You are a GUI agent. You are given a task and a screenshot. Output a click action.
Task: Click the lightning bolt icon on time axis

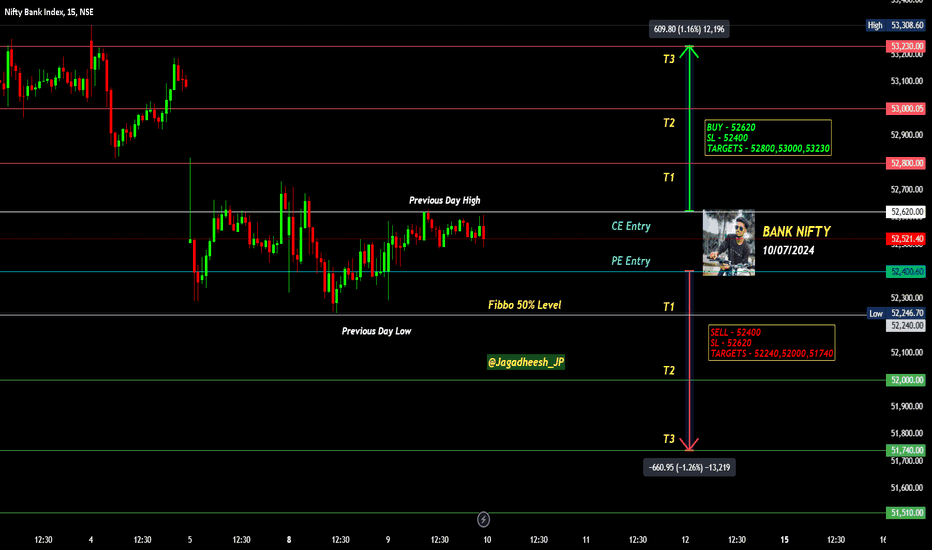(x=483, y=520)
